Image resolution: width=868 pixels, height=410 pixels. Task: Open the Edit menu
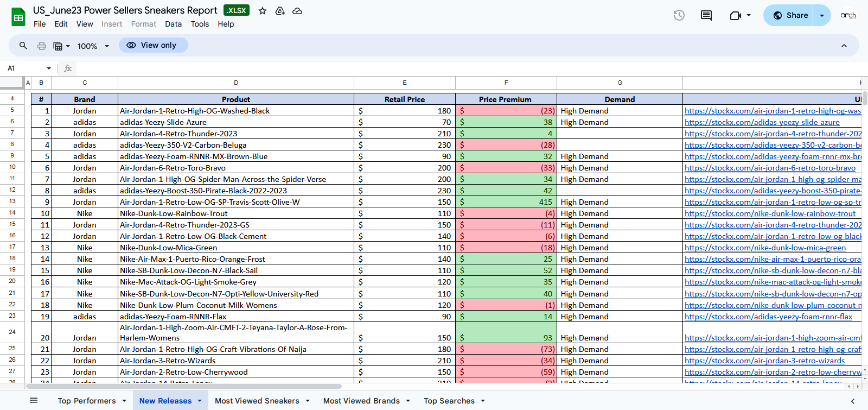click(x=61, y=24)
